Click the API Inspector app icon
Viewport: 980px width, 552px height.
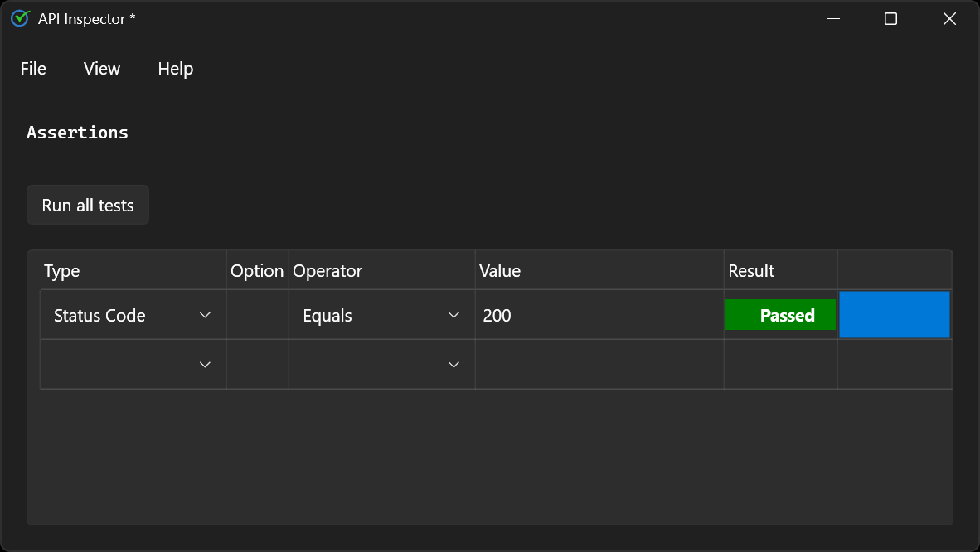(20, 19)
